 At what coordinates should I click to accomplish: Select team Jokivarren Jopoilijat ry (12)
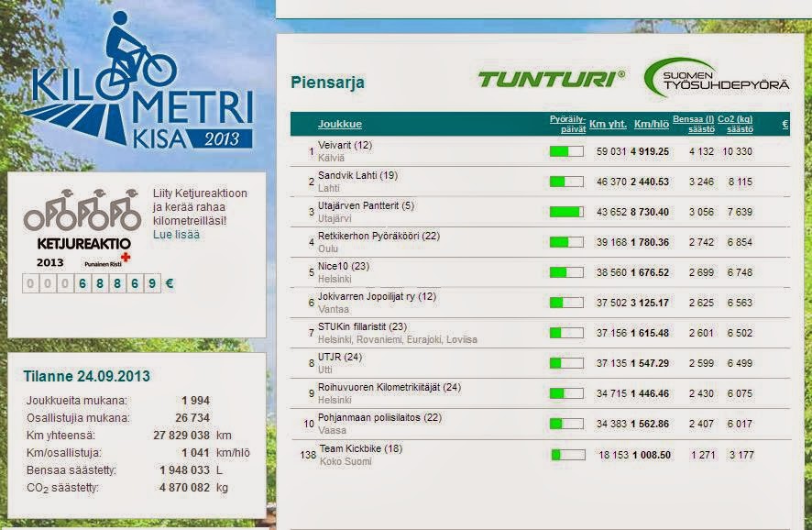377,296
